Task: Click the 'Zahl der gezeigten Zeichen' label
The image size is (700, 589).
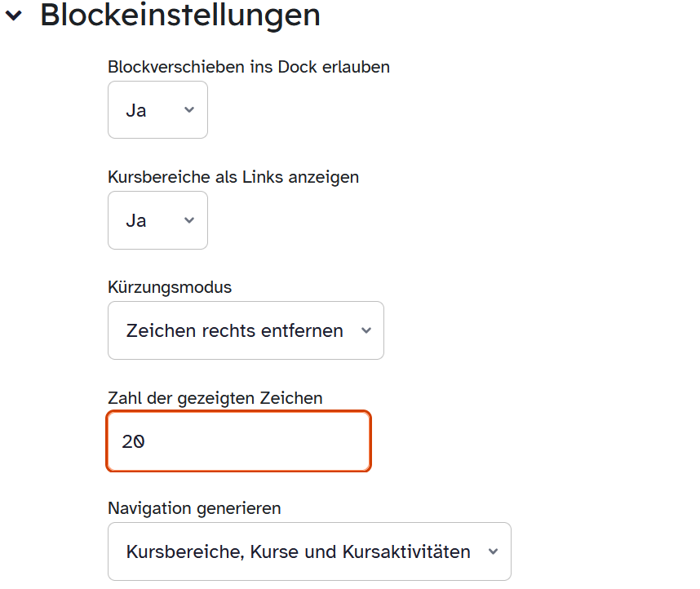Action: [215, 398]
